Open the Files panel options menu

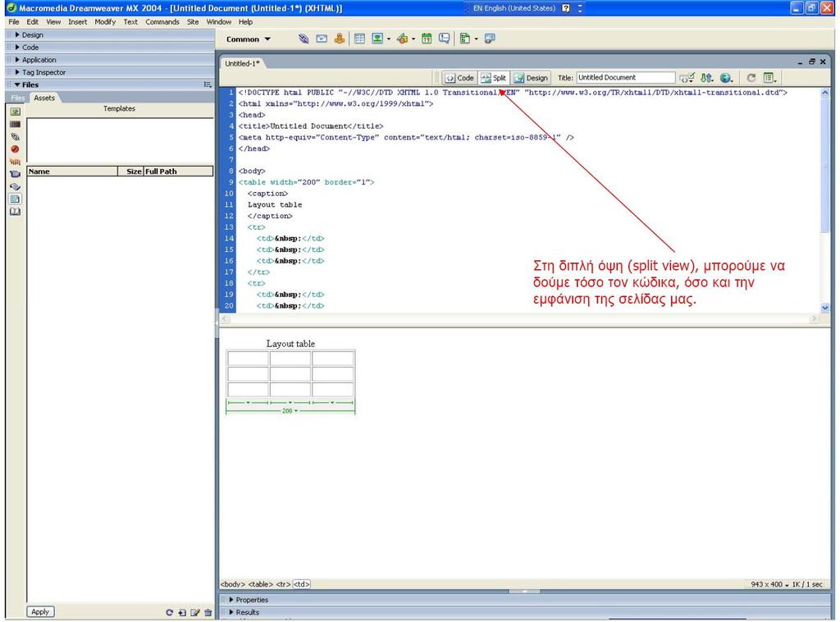pos(208,85)
